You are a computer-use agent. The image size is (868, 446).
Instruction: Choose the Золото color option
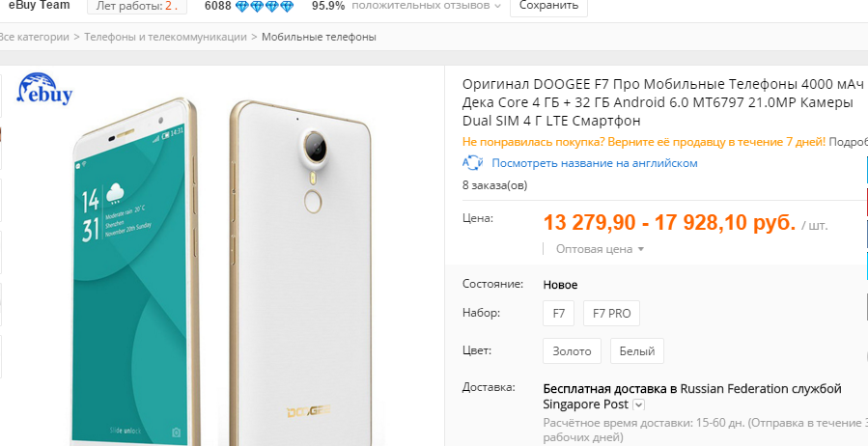click(x=572, y=350)
